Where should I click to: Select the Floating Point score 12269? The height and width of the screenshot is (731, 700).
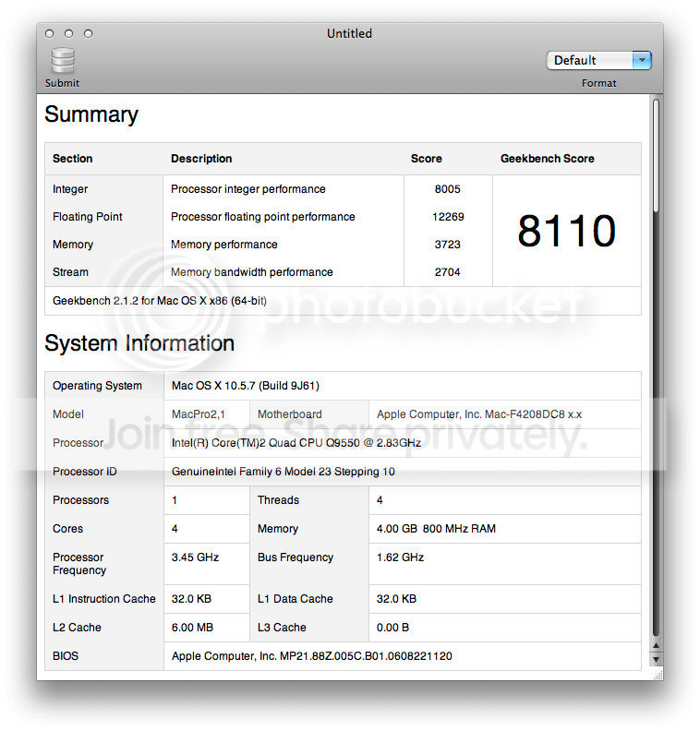[448, 217]
